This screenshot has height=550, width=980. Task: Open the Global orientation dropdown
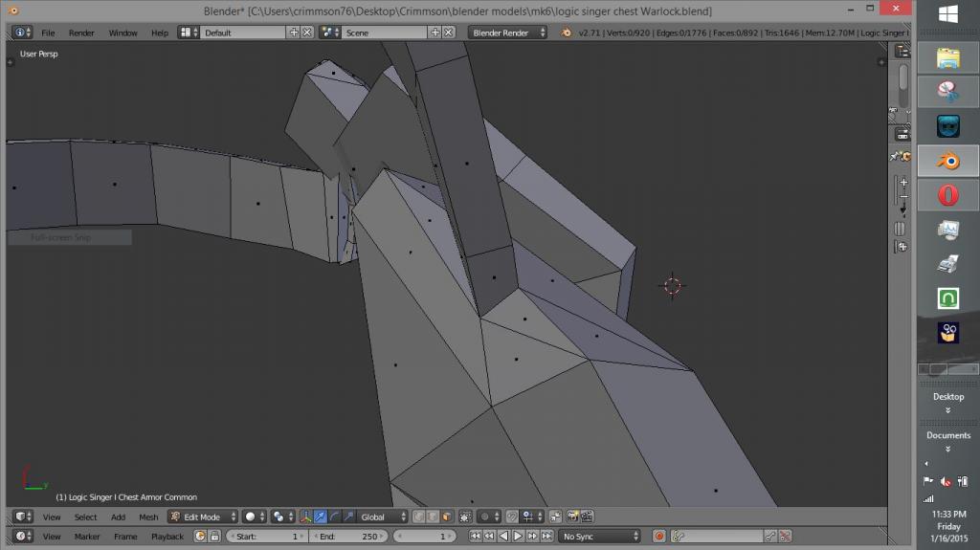tap(383, 517)
